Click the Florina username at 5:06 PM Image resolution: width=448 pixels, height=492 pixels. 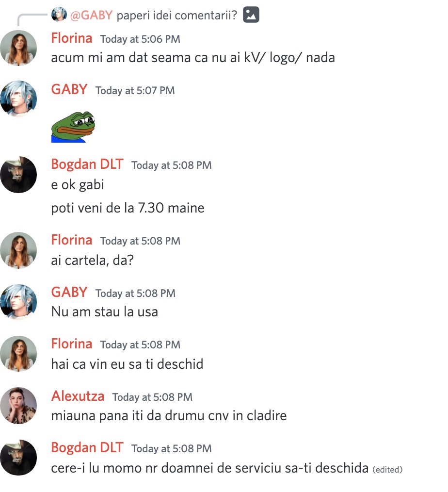click(72, 38)
